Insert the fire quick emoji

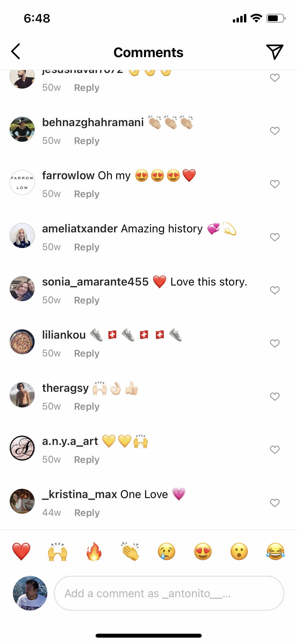(94, 551)
